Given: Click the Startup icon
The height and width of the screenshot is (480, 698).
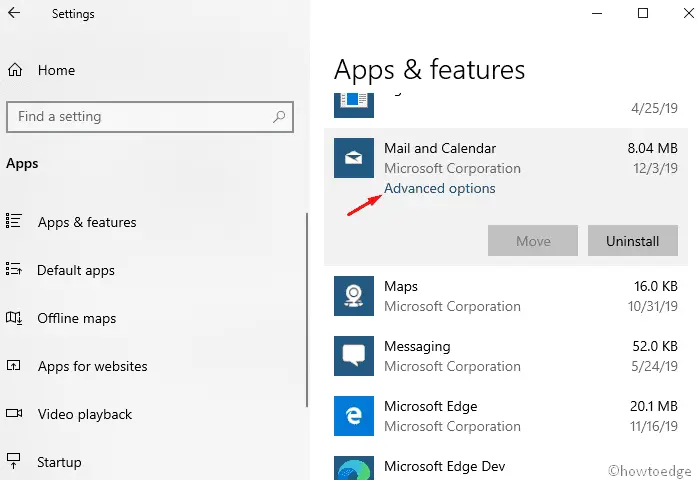Looking at the screenshot, I should [x=13, y=461].
